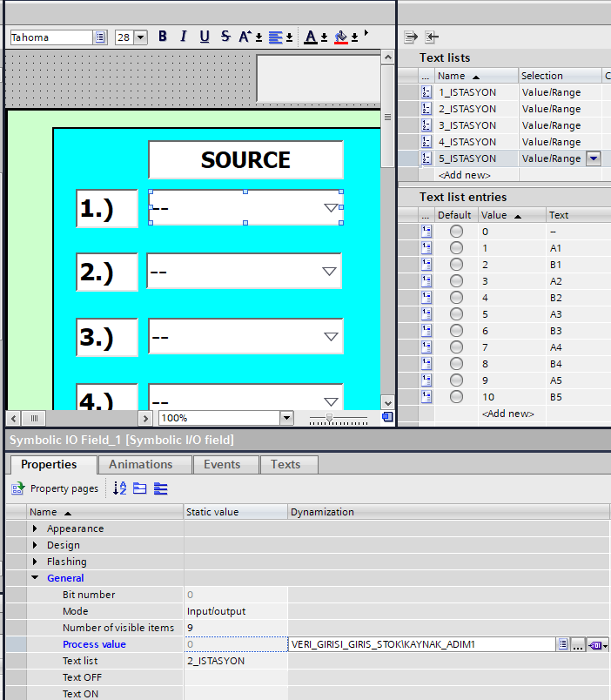Click the 3_ISTASYON text list icon
This screenshot has height=700, width=611.
coord(426,125)
